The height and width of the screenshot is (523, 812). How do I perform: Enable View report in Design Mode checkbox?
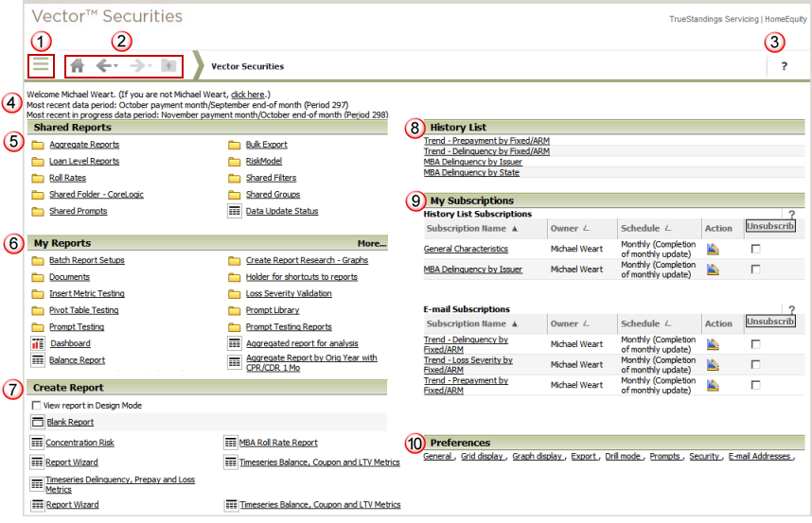36,406
